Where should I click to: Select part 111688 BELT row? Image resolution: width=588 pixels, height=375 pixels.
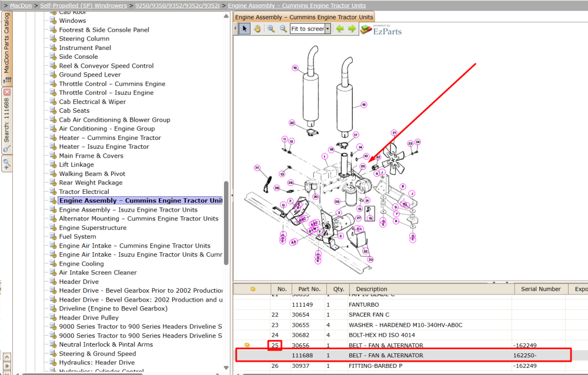403,355
